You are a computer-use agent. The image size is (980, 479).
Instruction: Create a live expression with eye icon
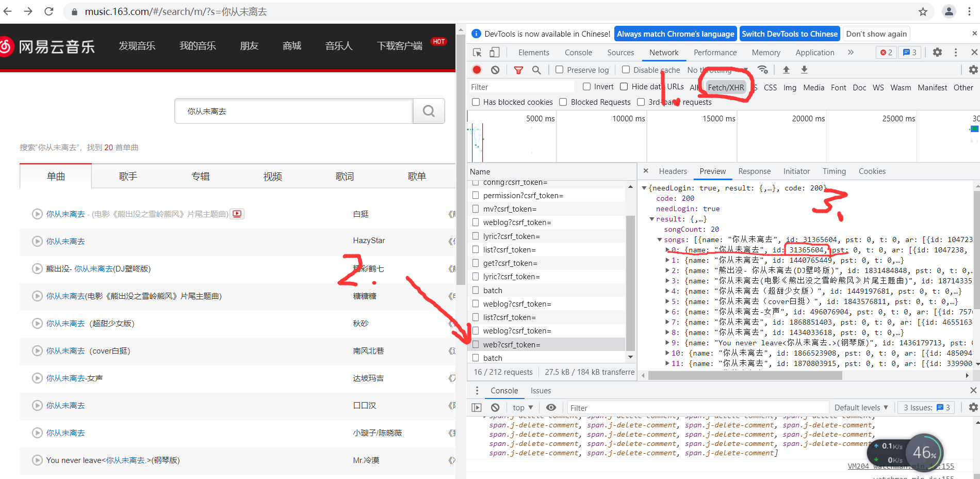coord(551,407)
